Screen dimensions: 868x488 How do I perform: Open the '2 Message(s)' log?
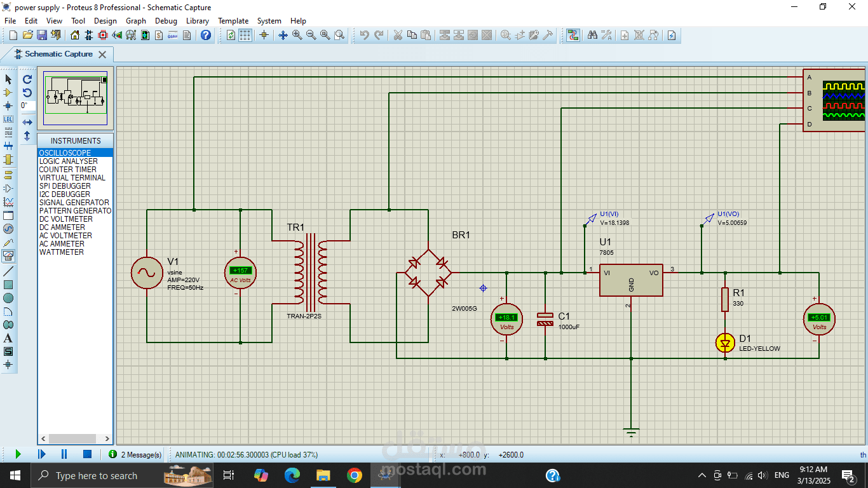136,455
